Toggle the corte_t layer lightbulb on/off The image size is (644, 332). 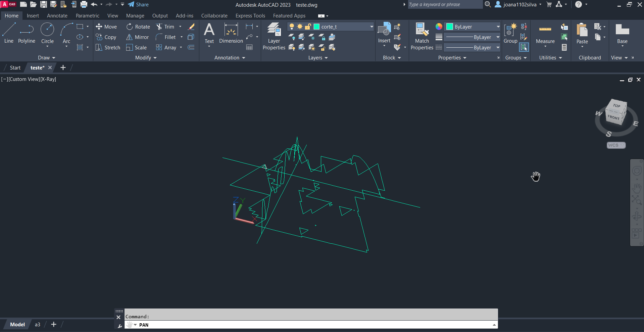click(x=292, y=27)
